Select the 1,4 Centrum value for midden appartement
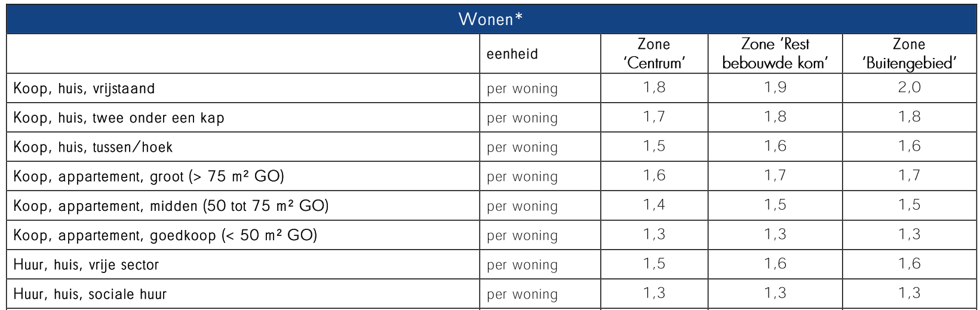Viewport: 980px width, 310px height. click(655, 205)
